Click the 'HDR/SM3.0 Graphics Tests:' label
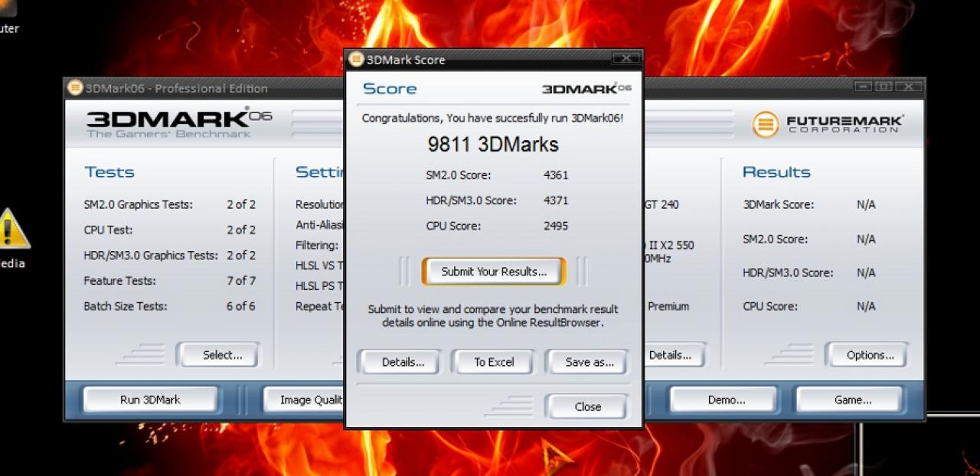980x476 pixels. pos(151,256)
